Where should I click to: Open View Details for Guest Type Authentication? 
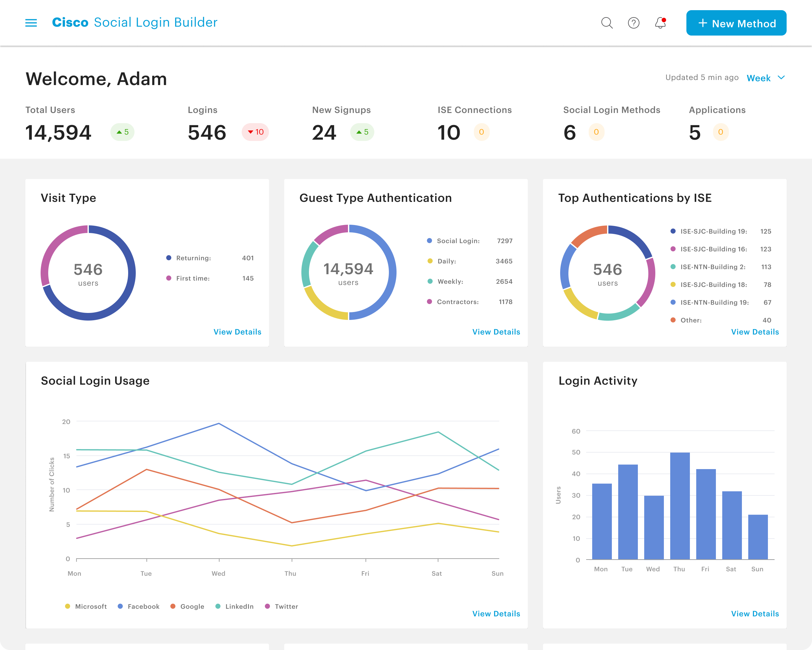[496, 332]
